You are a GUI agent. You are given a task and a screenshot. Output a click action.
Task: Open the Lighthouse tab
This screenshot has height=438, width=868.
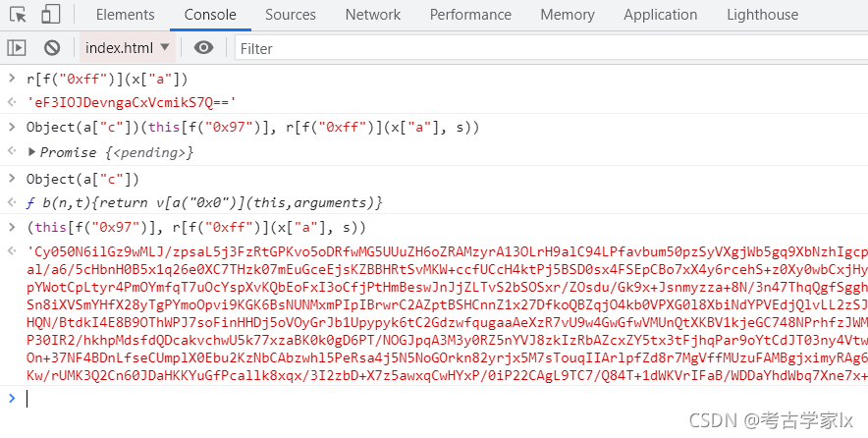(x=762, y=15)
